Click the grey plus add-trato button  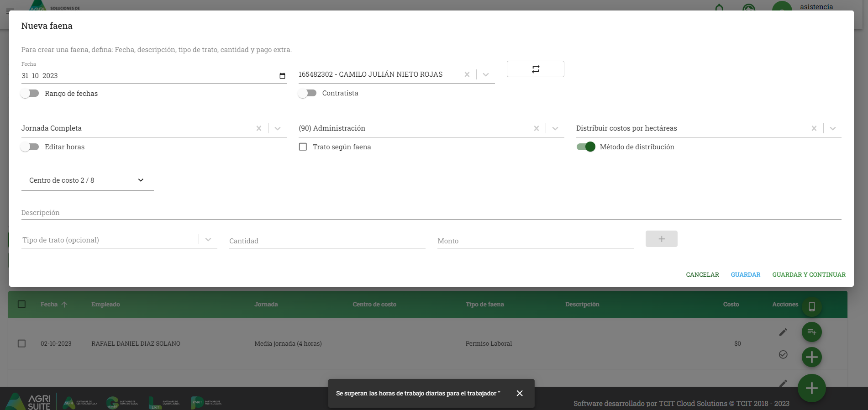[x=661, y=239]
